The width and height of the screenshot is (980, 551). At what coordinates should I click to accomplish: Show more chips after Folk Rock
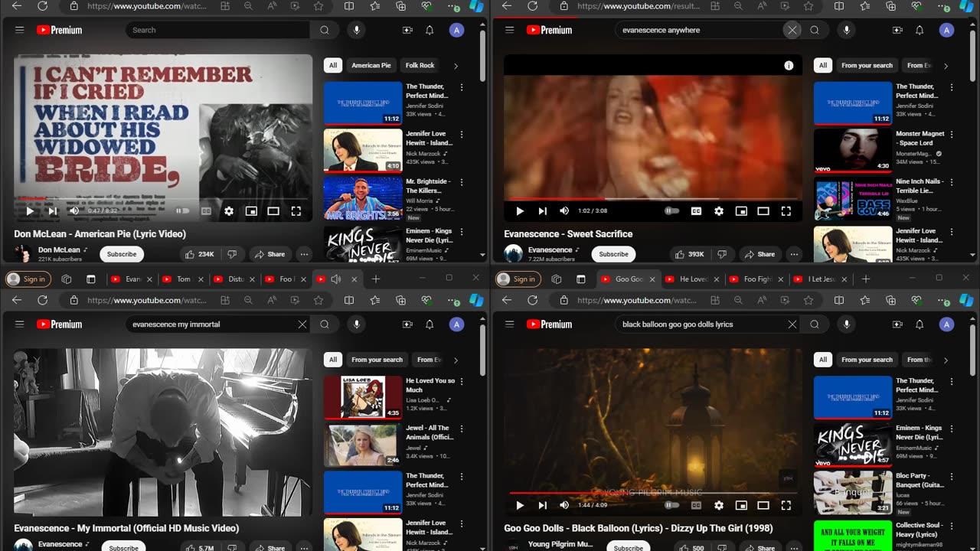[x=456, y=66]
